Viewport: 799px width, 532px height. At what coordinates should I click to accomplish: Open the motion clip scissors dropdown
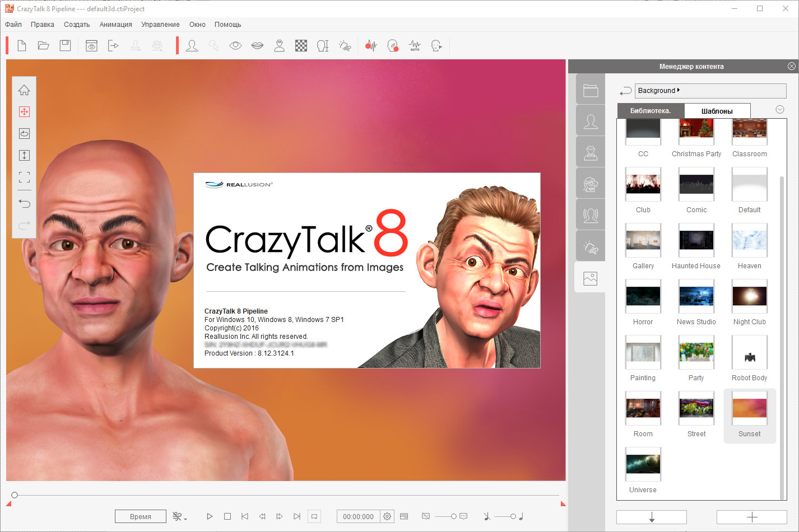[x=179, y=516]
